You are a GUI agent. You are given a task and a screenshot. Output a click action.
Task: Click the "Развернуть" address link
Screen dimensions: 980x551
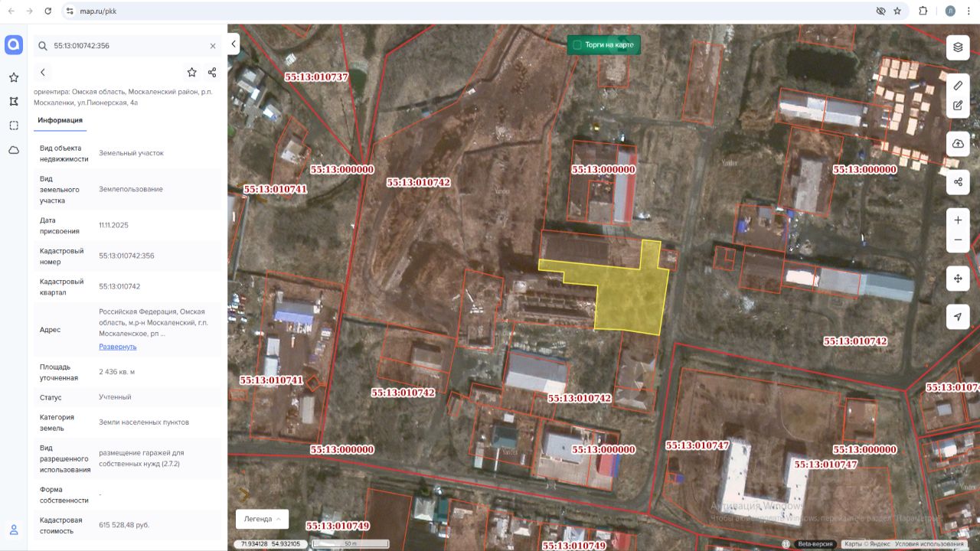pos(117,347)
